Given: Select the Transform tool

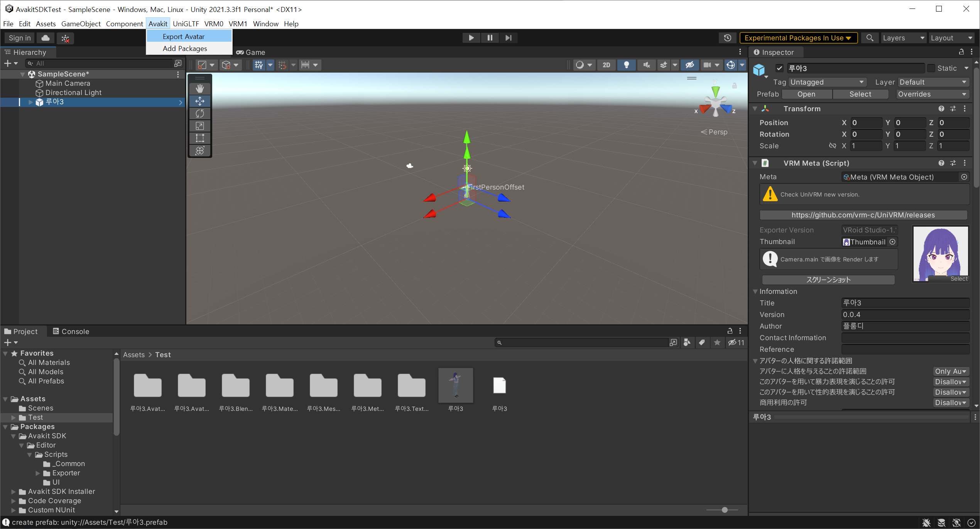Looking at the screenshot, I should [x=199, y=150].
